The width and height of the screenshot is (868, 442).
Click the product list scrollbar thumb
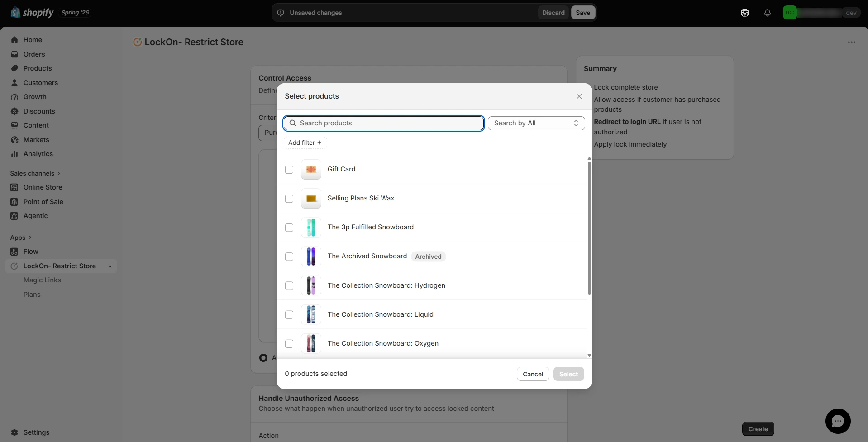[x=589, y=228]
